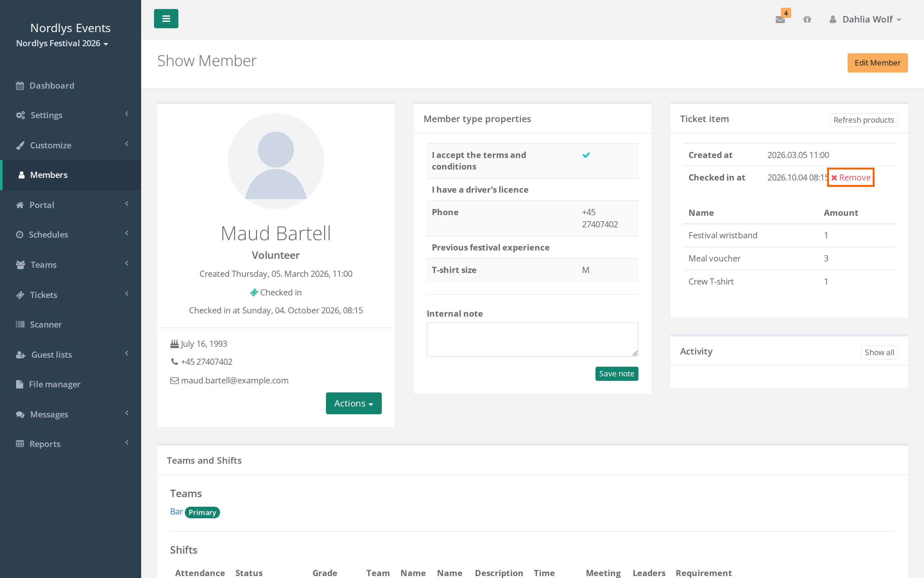This screenshot has height=578, width=924.
Task: Open the Nordlys Festival 2026 event dropdown
Action: click(62, 43)
